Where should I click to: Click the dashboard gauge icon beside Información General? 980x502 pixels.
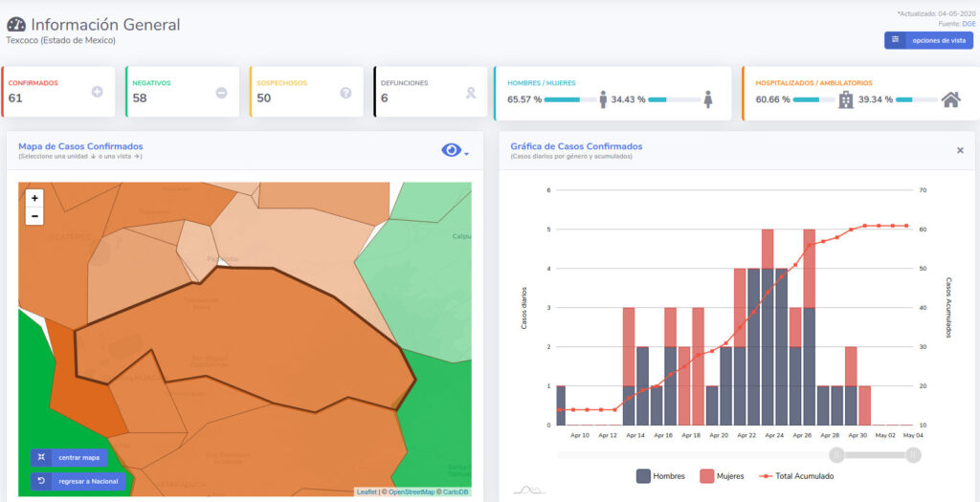pyautogui.click(x=16, y=25)
